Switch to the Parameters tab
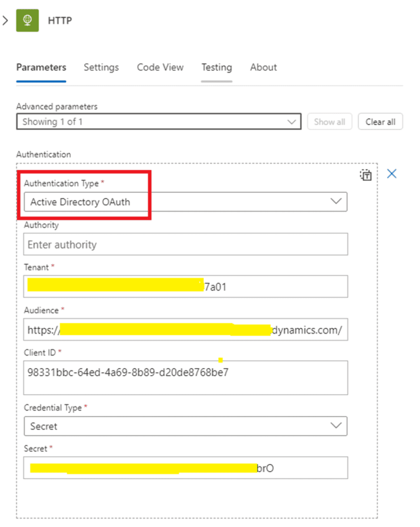Viewport: 420px width, 527px height. [41, 67]
